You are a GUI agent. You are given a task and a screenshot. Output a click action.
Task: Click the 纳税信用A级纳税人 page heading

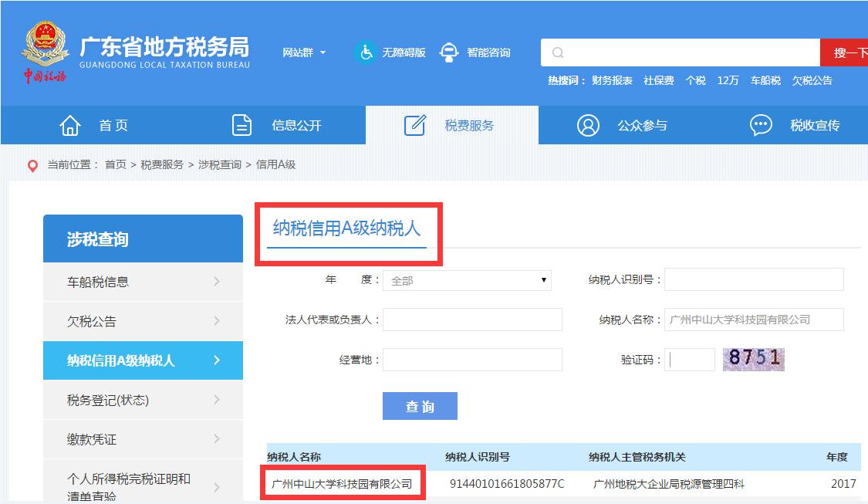coord(346,228)
